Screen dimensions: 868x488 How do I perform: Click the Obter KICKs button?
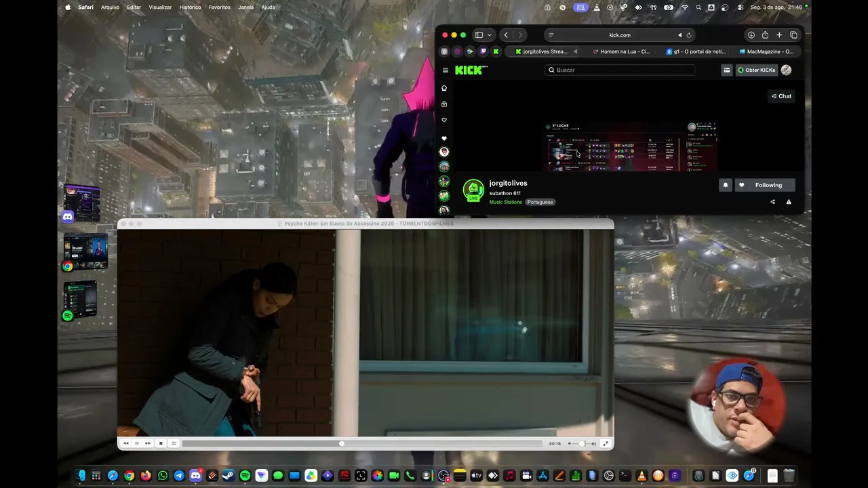(x=756, y=70)
